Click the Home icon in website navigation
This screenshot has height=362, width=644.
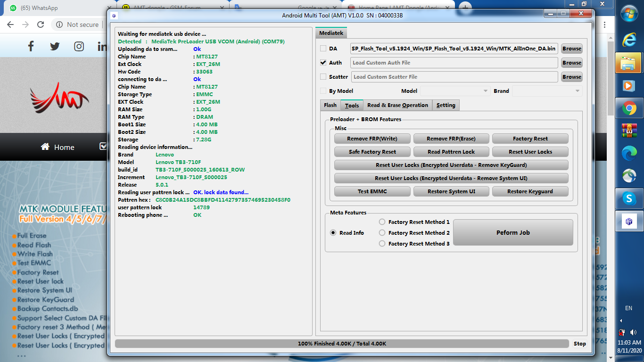pyautogui.click(x=45, y=147)
